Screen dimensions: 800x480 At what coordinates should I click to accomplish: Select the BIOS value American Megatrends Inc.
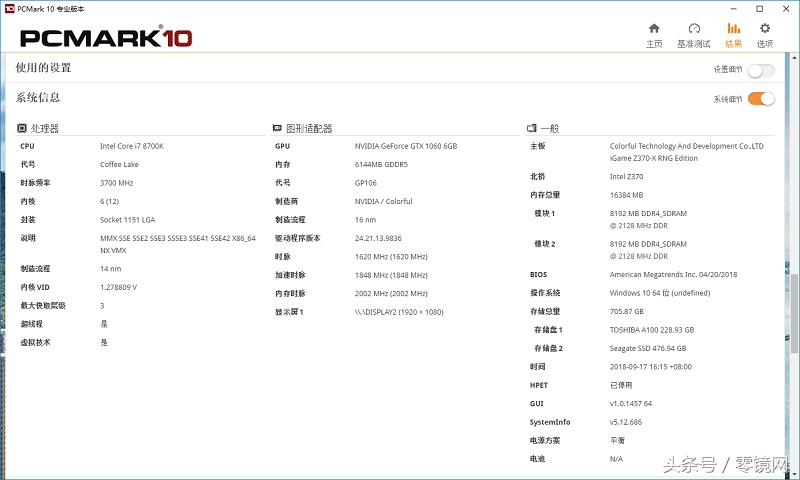(x=653, y=274)
